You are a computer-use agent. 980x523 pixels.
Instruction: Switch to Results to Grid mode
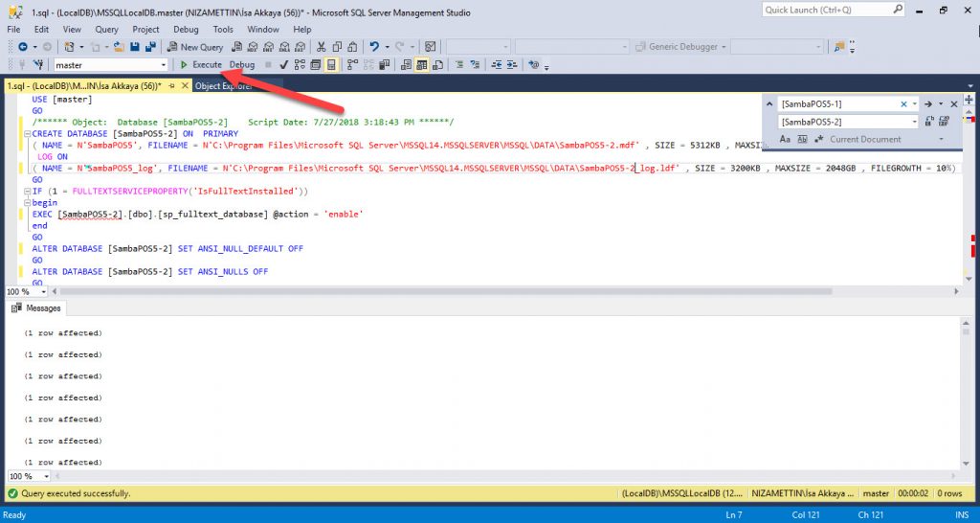[x=422, y=64]
